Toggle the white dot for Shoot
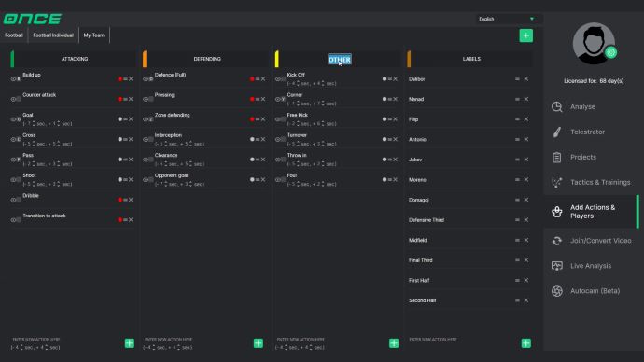 click(x=119, y=179)
